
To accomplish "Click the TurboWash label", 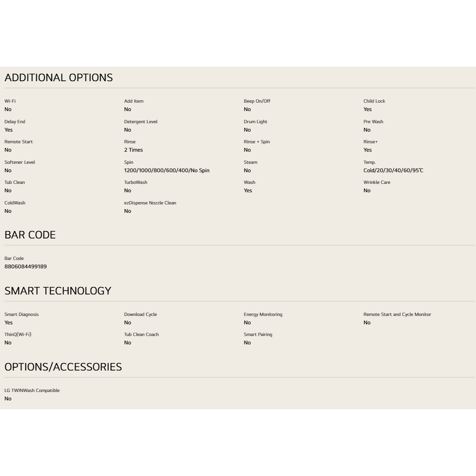I will pos(136,182).
